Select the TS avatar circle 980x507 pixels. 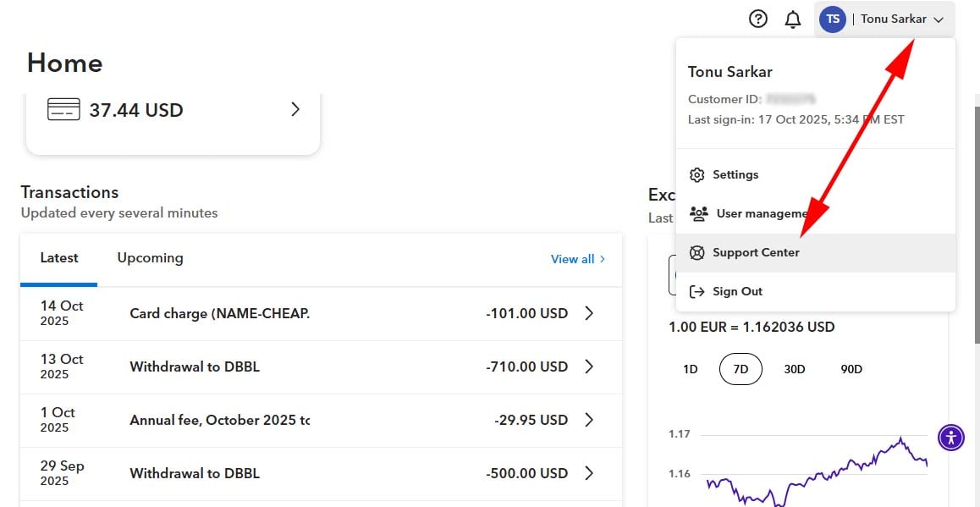[x=832, y=19]
